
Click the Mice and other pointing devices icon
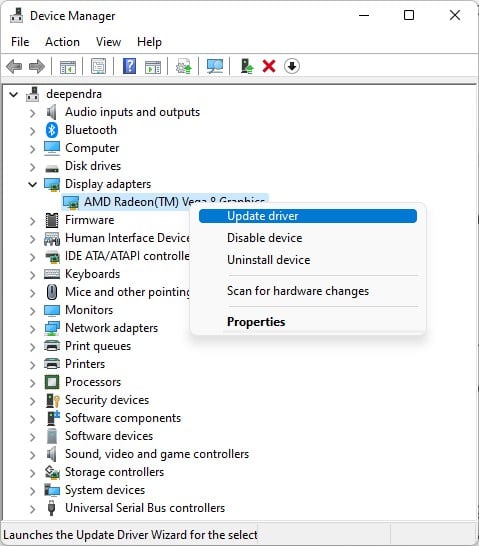coord(52,292)
